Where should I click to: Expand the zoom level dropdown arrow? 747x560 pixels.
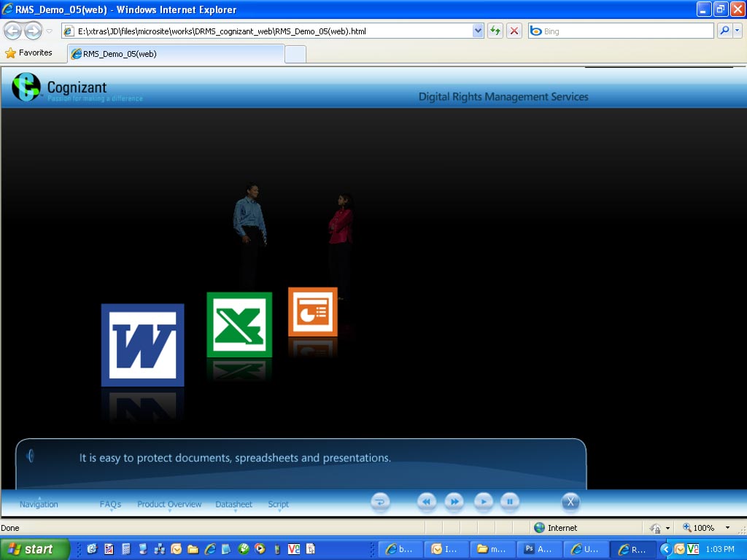(x=727, y=528)
